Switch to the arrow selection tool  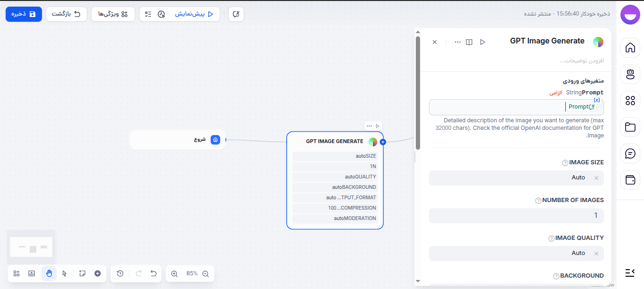64,273
